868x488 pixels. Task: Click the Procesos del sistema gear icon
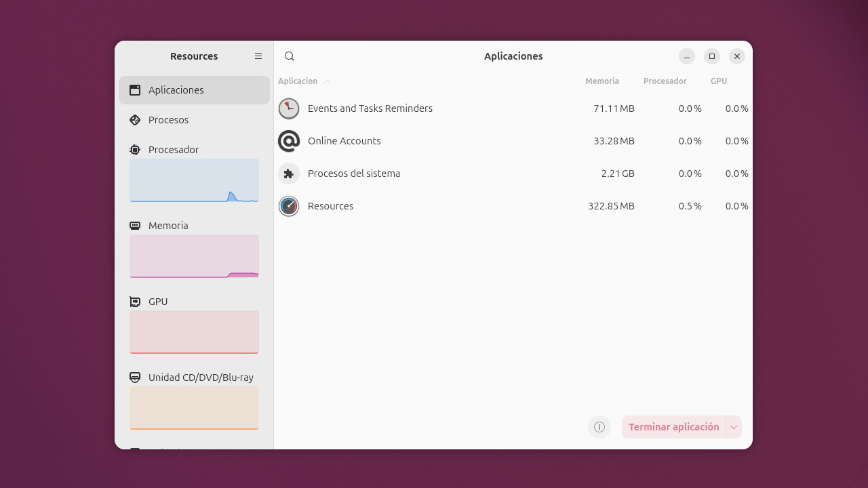click(x=289, y=174)
